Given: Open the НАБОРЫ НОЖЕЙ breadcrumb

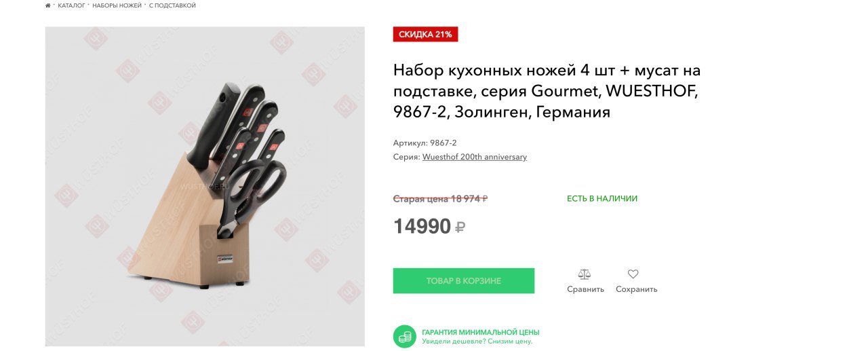Looking at the screenshot, I should pos(117,5).
